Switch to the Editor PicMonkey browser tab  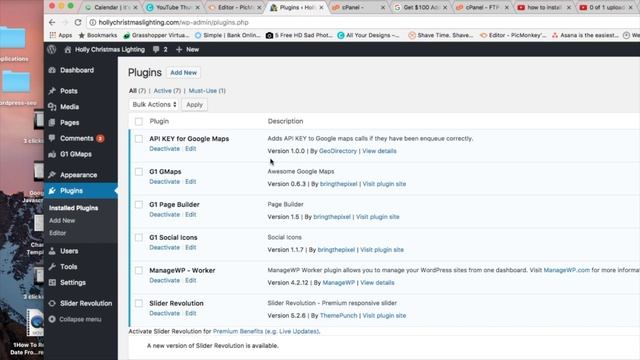pyautogui.click(x=235, y=7)
